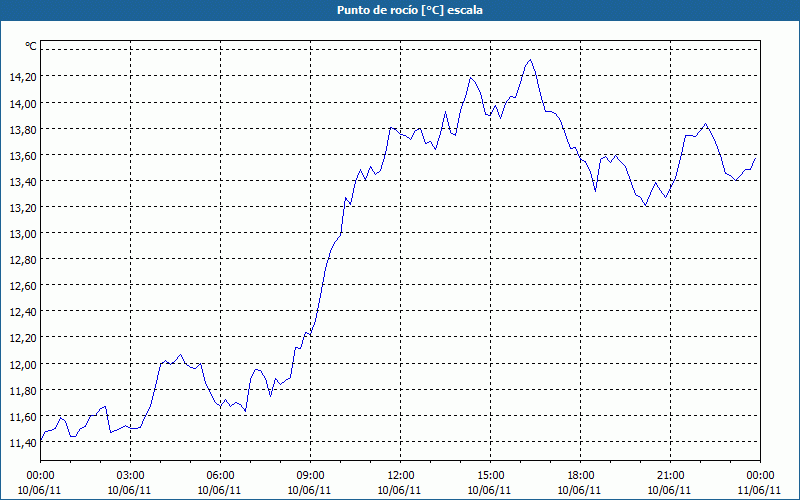Select the 06:00 time label
Image resolution: width=800 pixels, height=500 pixels.
click(220, 476)
